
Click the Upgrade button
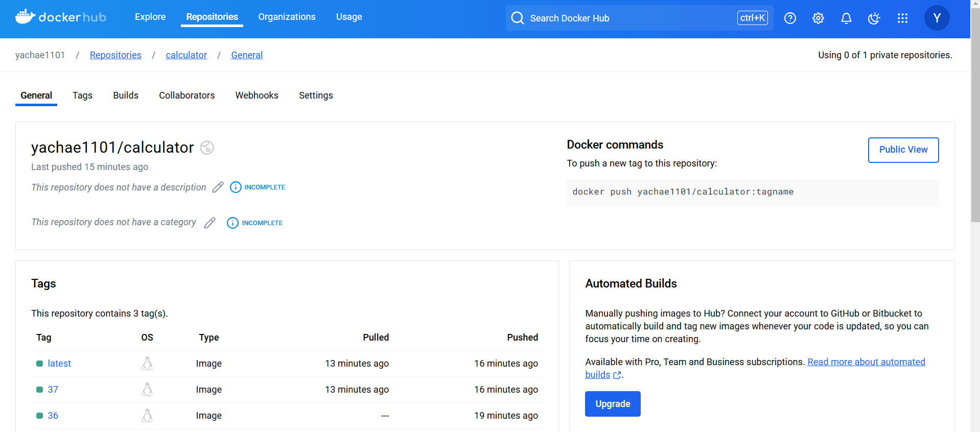point(613,404)
